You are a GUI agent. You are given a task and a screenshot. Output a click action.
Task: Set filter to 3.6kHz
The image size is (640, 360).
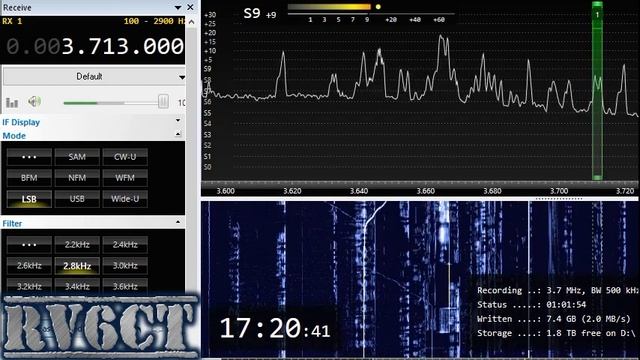[x=125, y=286]
